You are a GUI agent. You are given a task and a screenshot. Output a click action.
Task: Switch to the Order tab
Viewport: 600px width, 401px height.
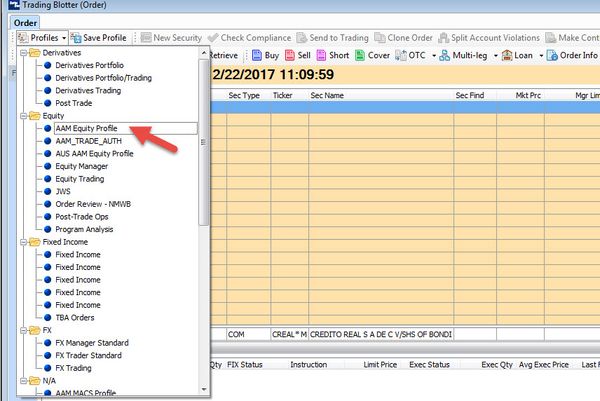(x=25, y=22)
